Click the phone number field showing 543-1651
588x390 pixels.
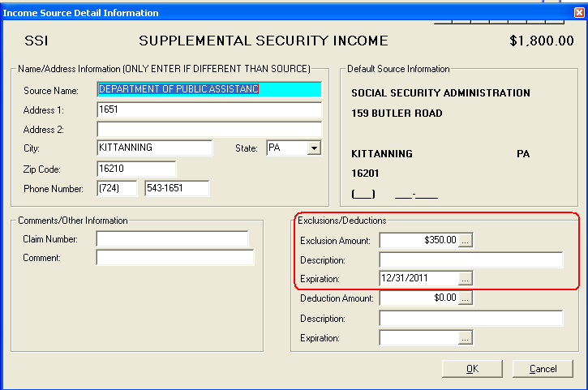pyautogui.click(x=176, y=189)
